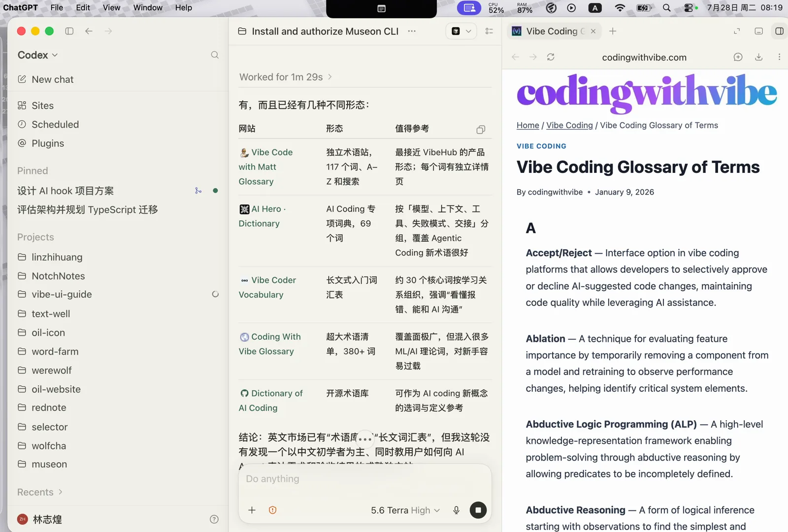This screenshot has height=532, width=788.
Task: Open search in the Codex sidebar
Action: (215, 55)
